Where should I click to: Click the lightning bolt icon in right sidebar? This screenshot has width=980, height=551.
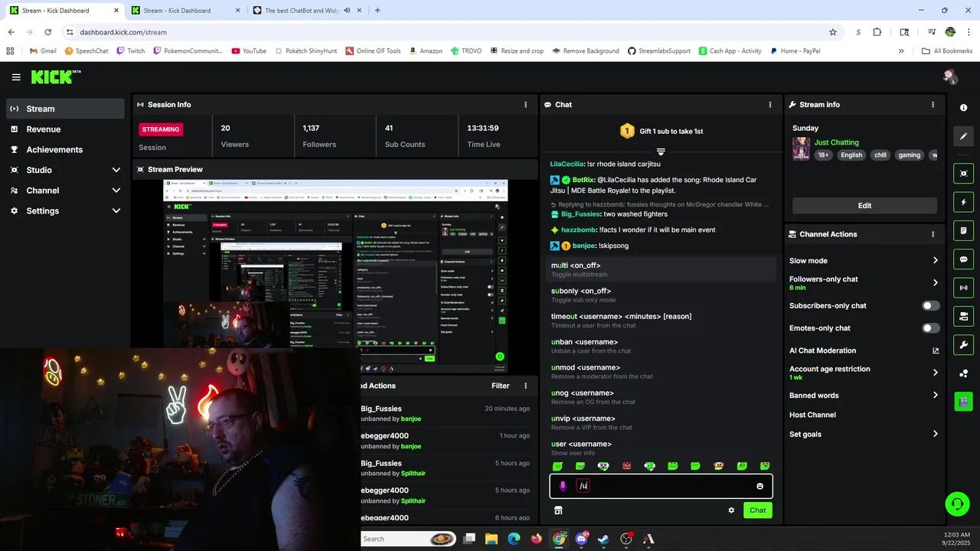964,202
